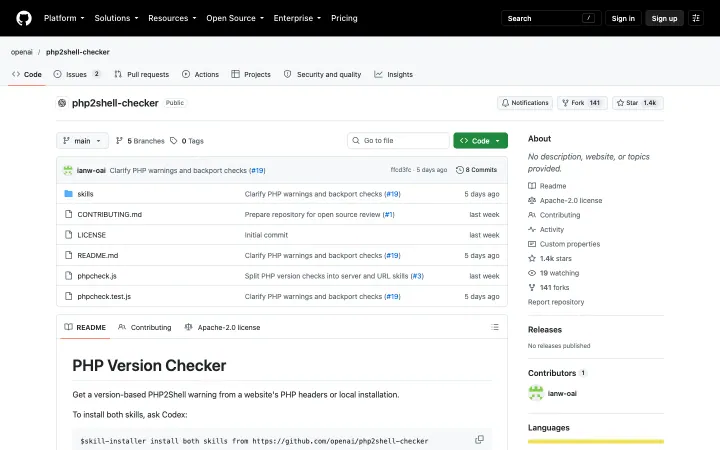Image resolution: width=720 pixels, height=450 pixels.
Task: Fork the repository
Action: click(x=582, y=103)
